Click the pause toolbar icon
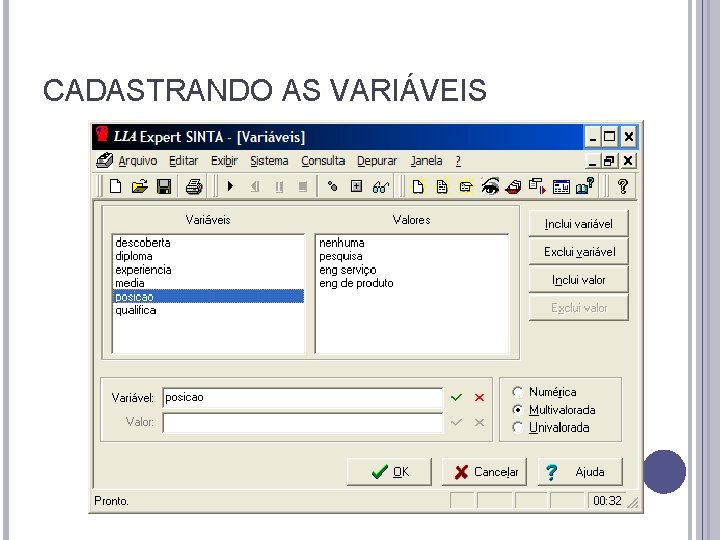Viewport: 720px width, 540px height. pyautogui.click(x=279, y=186)
